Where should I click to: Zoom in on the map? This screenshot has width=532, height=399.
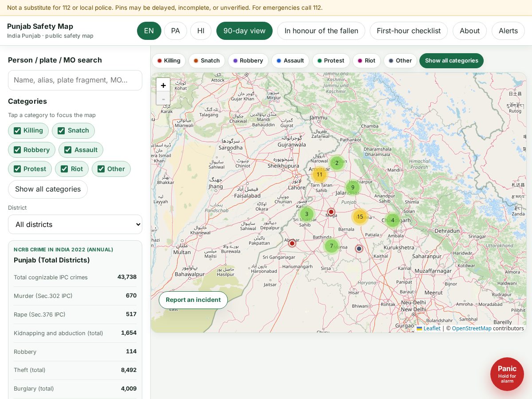[163, 85]
